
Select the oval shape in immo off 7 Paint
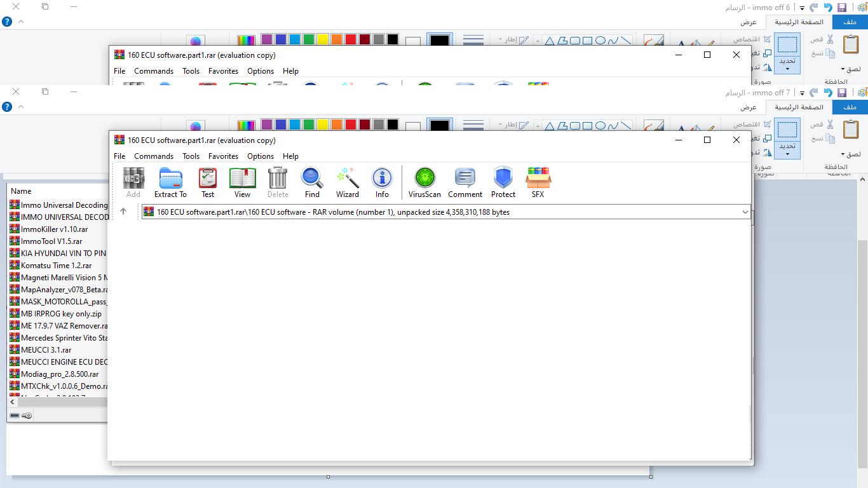click(x=600, y=125)
